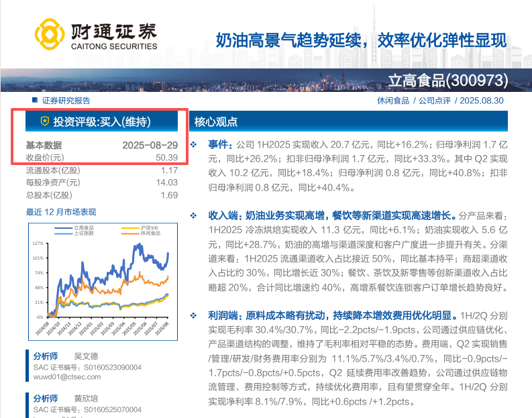Click the 每股净资产(元) label
This screenshot has height=418, width=532.
pos(53,182)
